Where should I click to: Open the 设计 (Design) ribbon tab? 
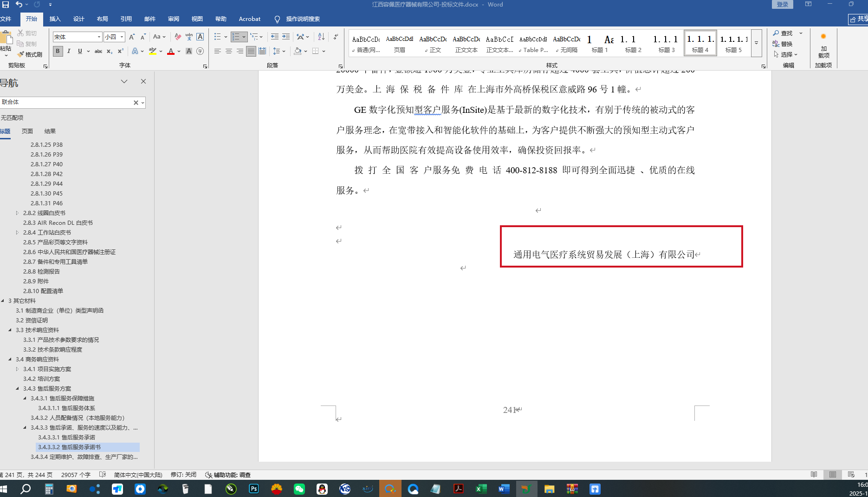coord(78,19)
